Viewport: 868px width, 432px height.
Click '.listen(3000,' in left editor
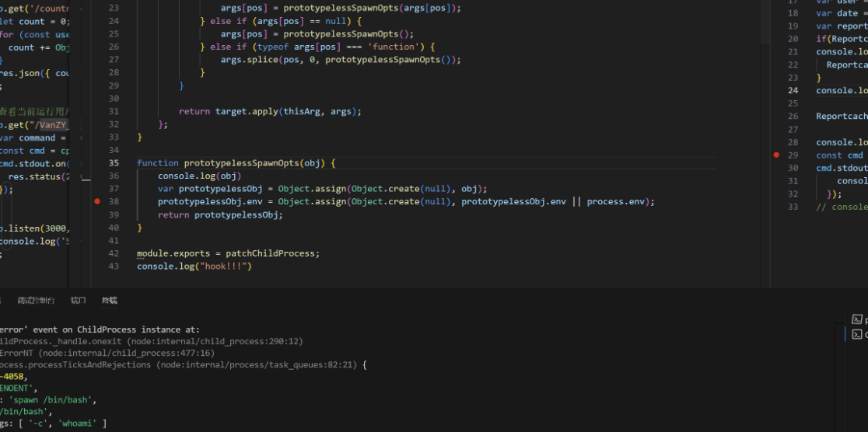click(x=37, y=228)
